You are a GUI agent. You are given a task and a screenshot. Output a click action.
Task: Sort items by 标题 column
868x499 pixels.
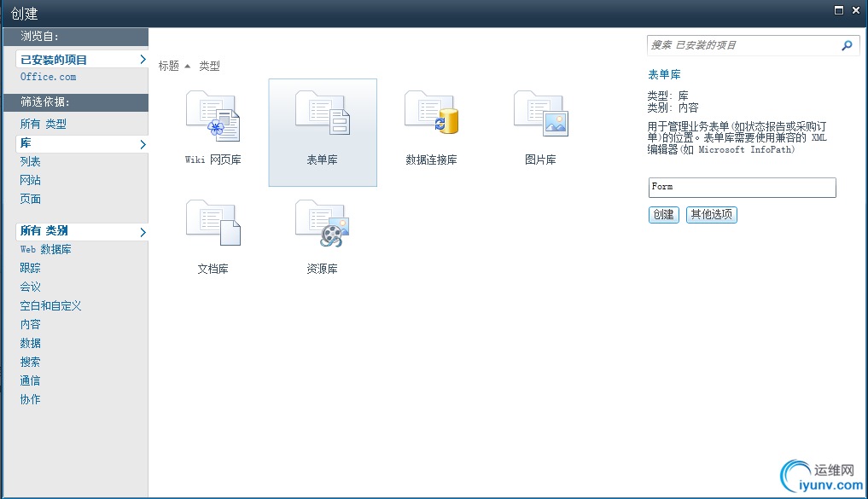tap(169, 67)
